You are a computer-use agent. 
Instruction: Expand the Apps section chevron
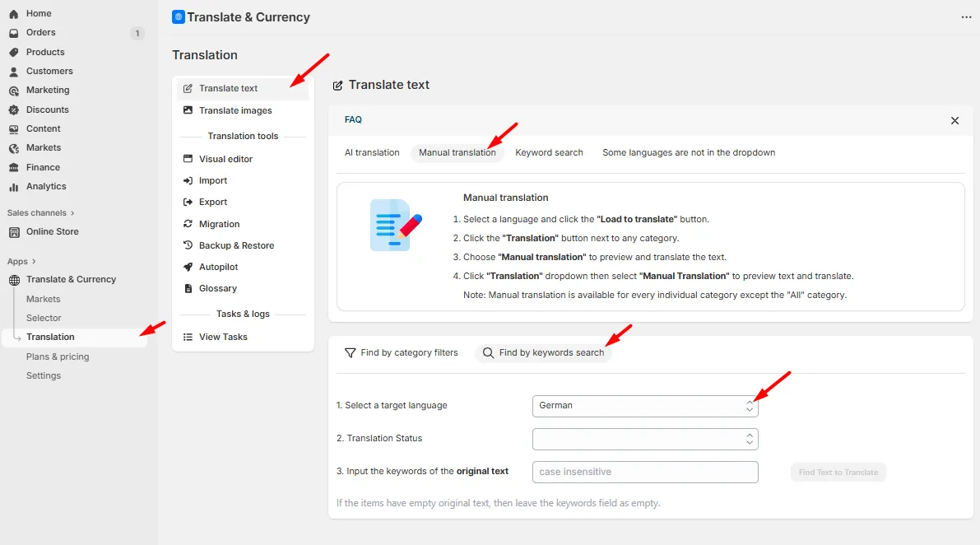(34, 262)
